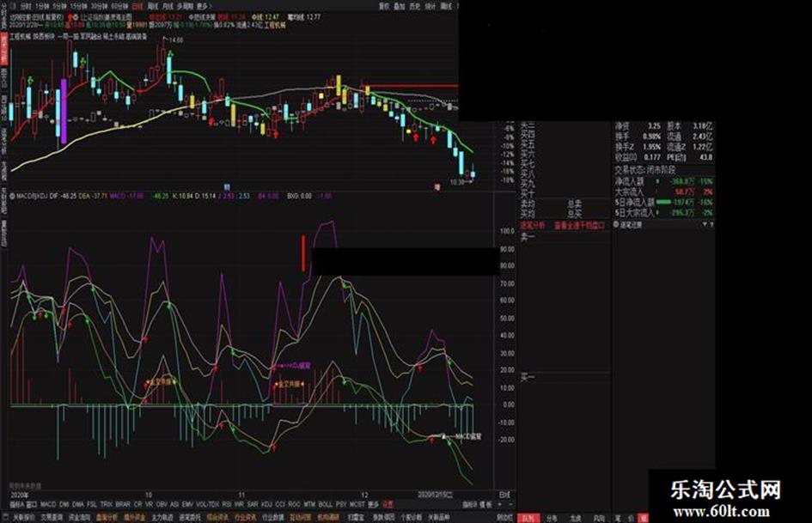Image resolution: width=812 pixels, height=523 pixels.
Task: Choose the FSL indicator
Action: click(x=92, y=504)
